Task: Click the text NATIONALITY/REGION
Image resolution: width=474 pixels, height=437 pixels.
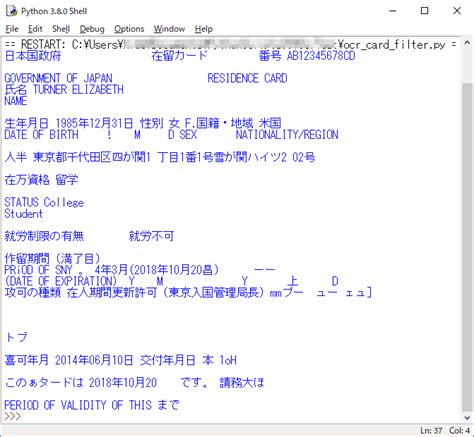Action: 287,135
